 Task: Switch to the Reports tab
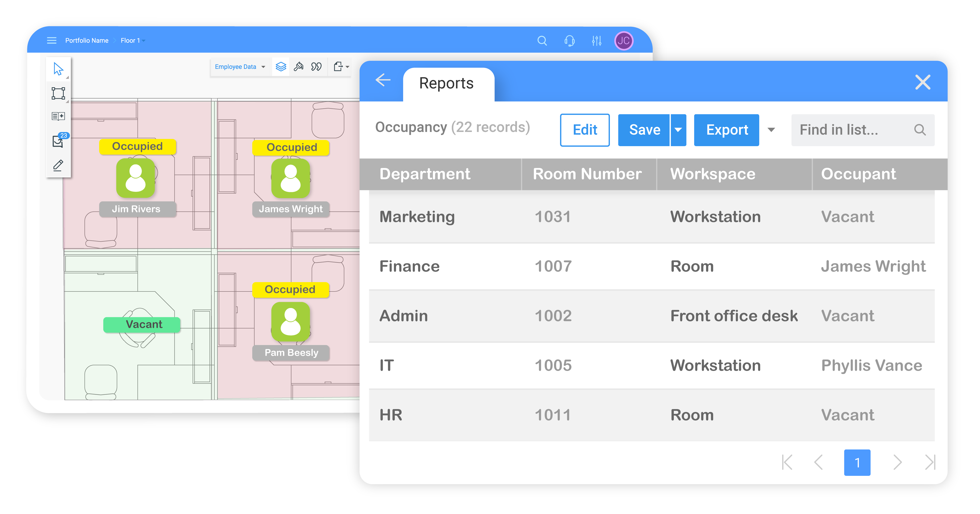point(446,83)
